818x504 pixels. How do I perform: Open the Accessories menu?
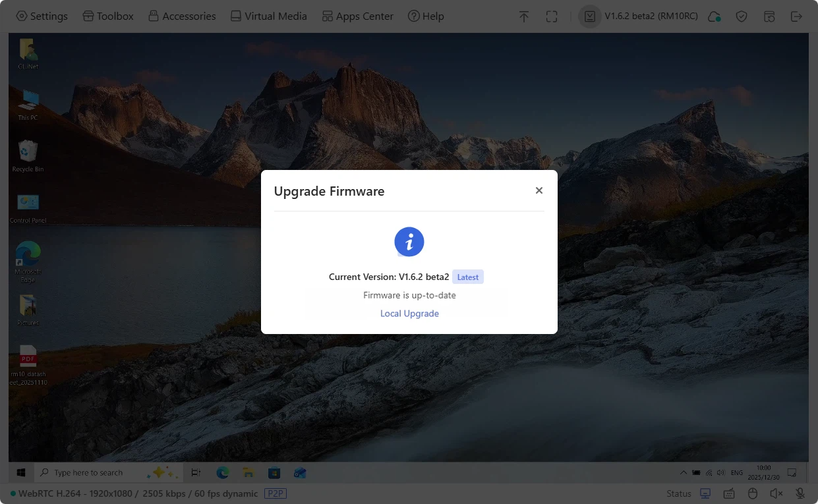[182, 16]
